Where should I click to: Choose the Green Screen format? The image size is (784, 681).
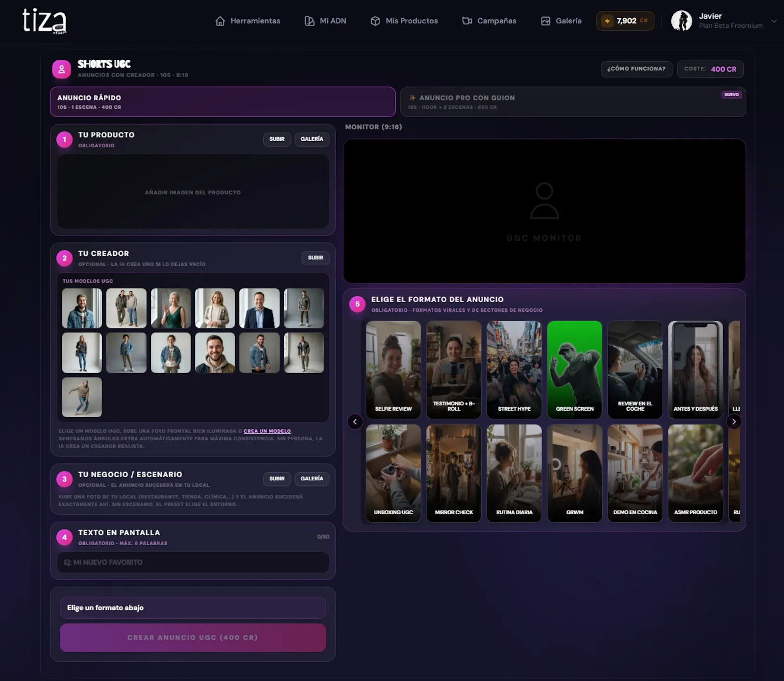(x=575, y=370)
